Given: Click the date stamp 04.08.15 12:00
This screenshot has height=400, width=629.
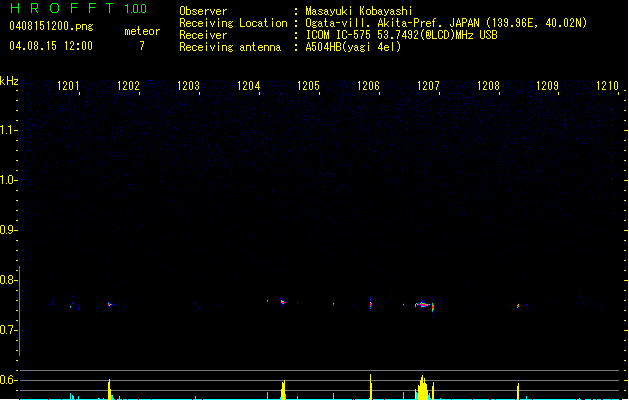Looking at the screenshot, I should 51,46.
